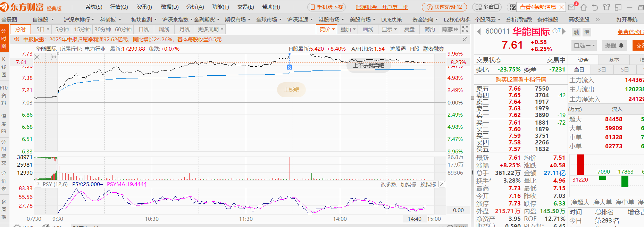
Task: Go to next stock with right arrow
Action: tap(564, 32)
